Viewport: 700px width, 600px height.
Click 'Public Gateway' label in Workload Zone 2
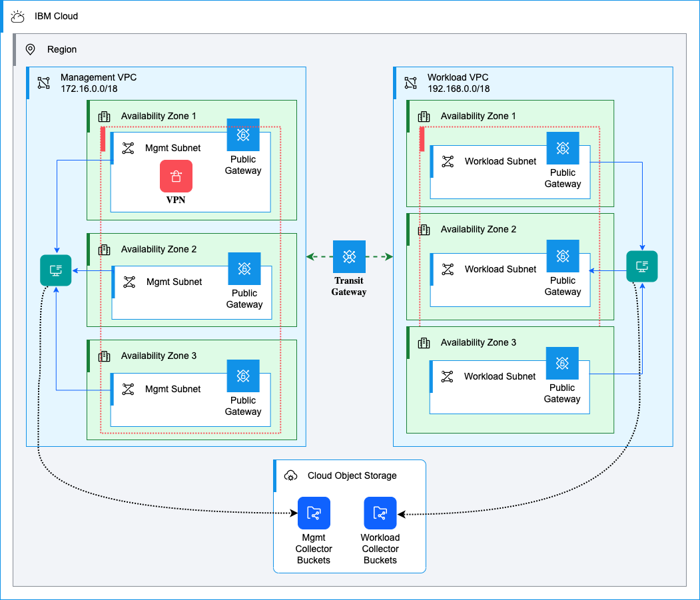[x=563, y=286]
